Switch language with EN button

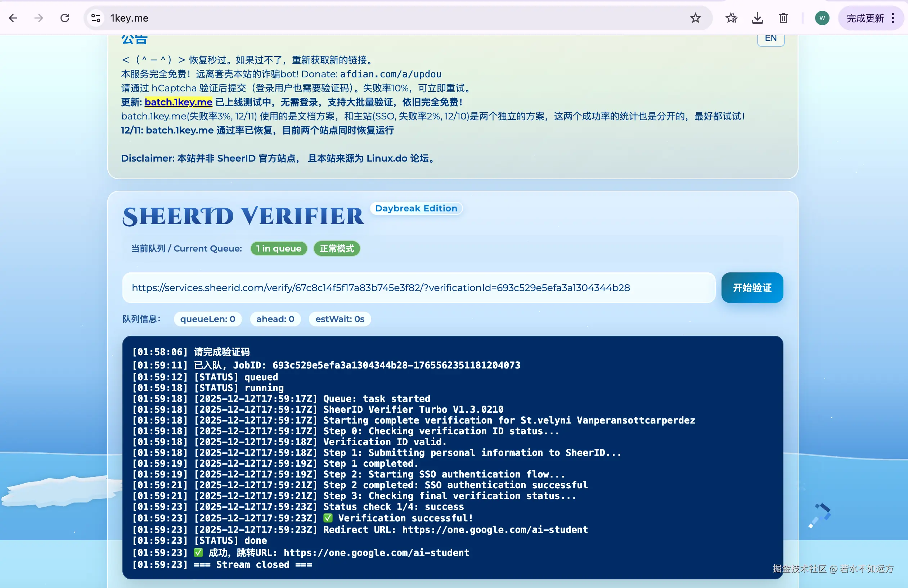770,39
